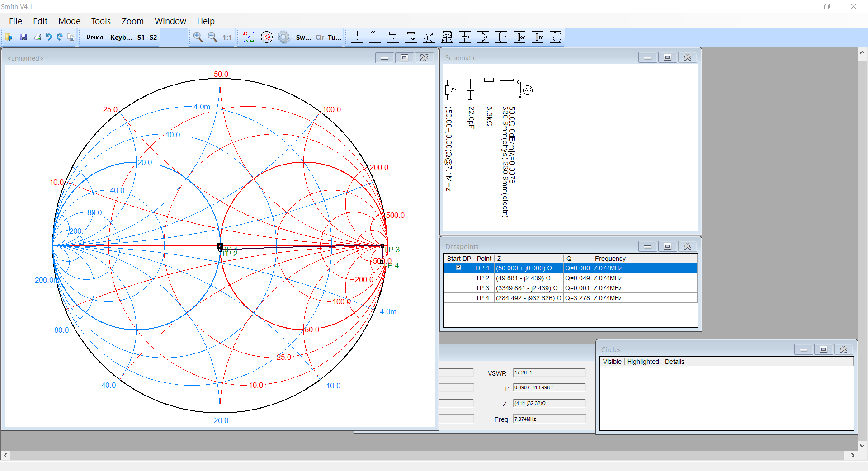Image resolution: width=868 pixels, height=471 pixels.
Task: Click the Save file icon
Action: point(24,37)
